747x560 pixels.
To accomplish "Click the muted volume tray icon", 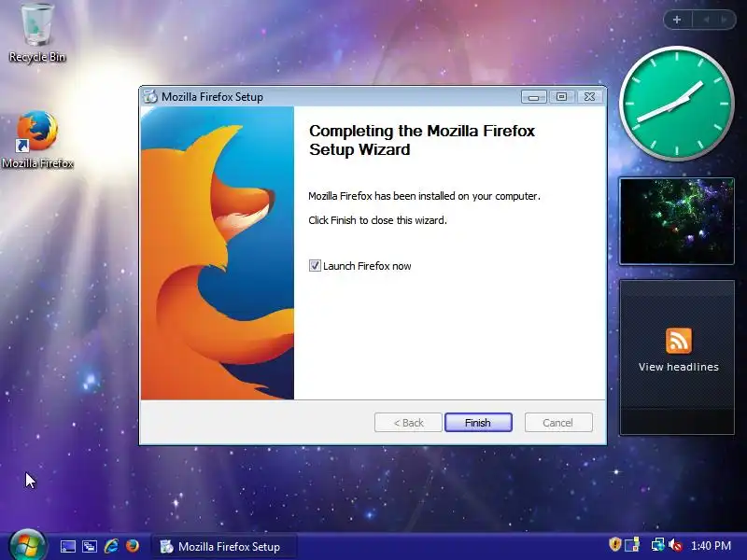I will 675,545.
